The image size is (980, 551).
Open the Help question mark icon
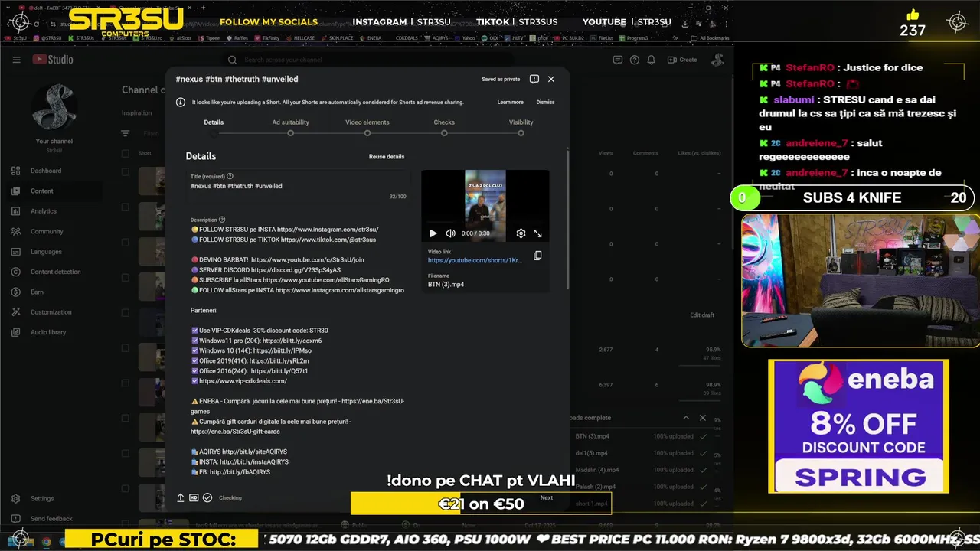click(635, 60)
